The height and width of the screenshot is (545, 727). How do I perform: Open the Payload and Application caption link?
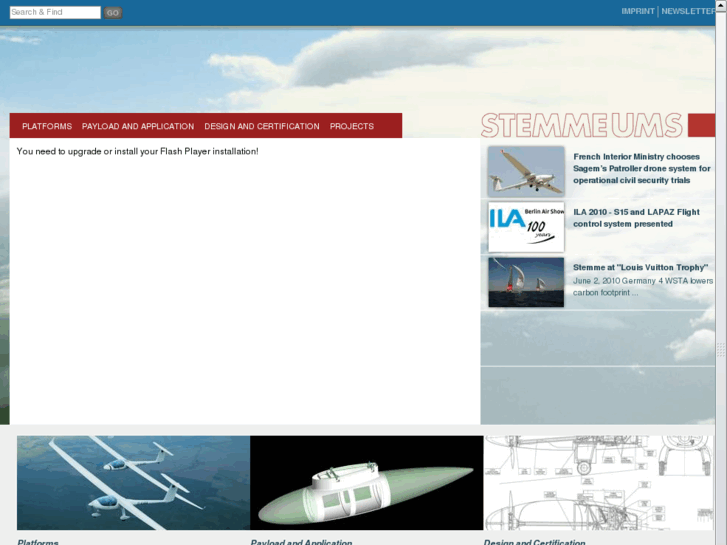[301, 542]
